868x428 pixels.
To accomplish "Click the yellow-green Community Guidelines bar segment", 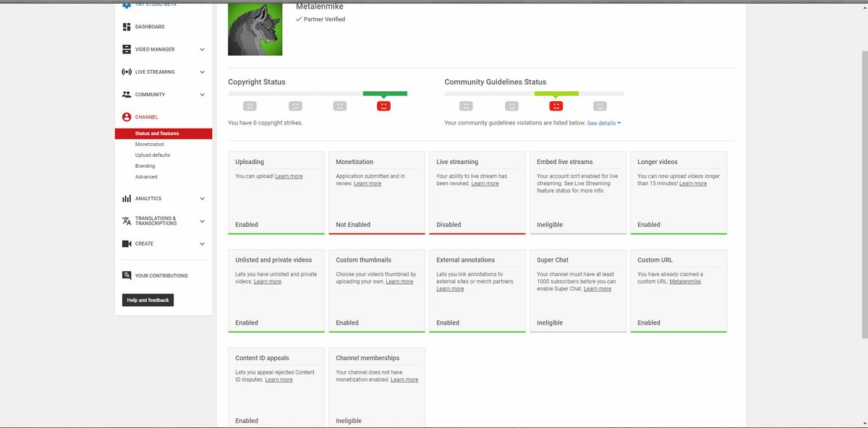I will (556, 93).
